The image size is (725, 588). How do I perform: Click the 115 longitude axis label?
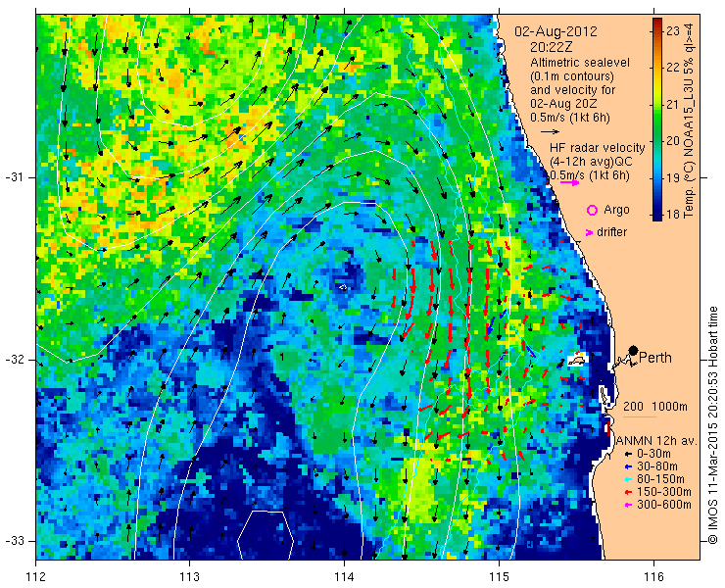pos(499,577)
